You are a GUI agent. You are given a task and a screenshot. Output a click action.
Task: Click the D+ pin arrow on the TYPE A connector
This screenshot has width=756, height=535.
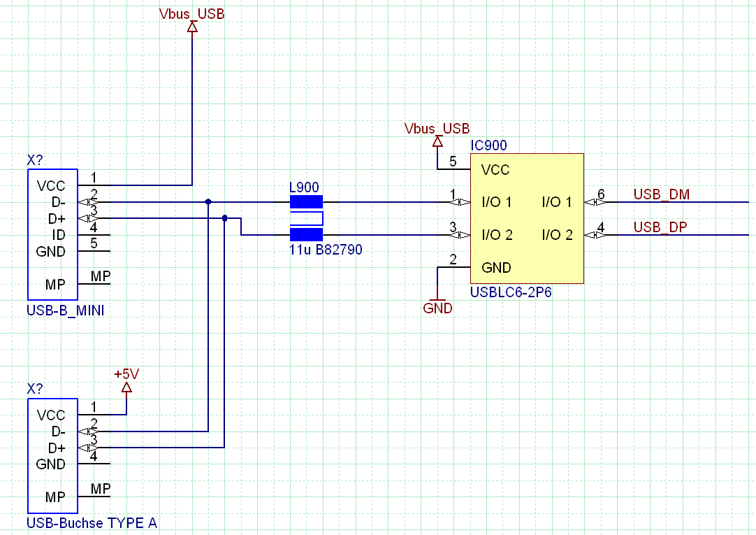[87, 447]
